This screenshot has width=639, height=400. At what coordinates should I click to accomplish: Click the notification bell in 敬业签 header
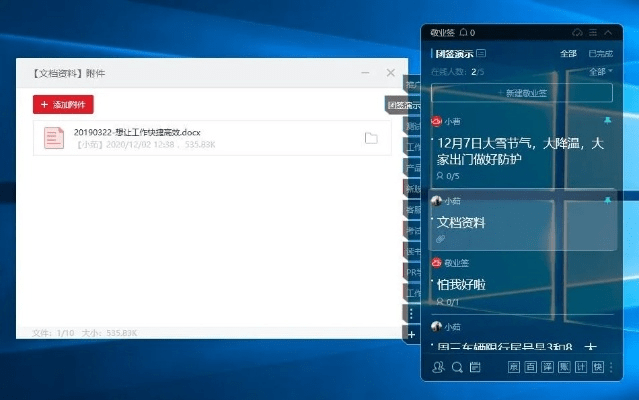point(464,33)
